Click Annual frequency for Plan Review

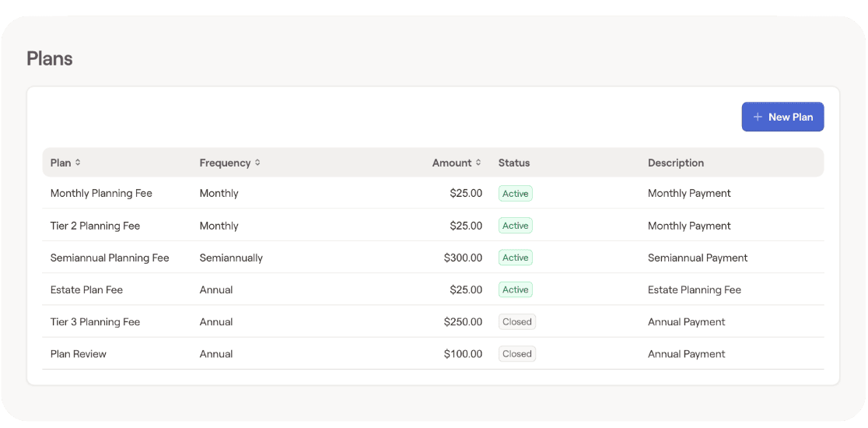coord(216,354)
